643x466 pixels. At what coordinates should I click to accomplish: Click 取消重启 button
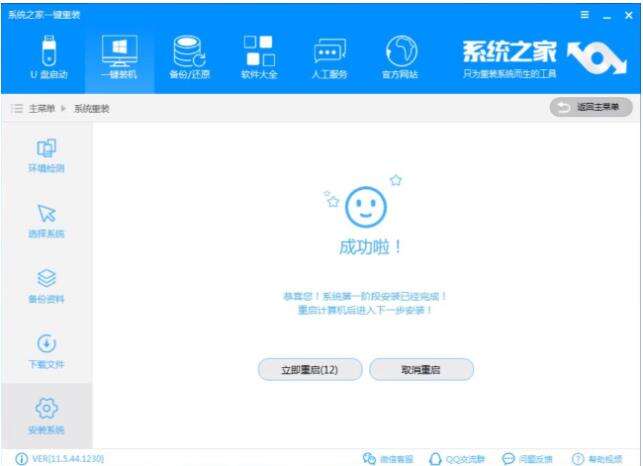tap(421, 370)
